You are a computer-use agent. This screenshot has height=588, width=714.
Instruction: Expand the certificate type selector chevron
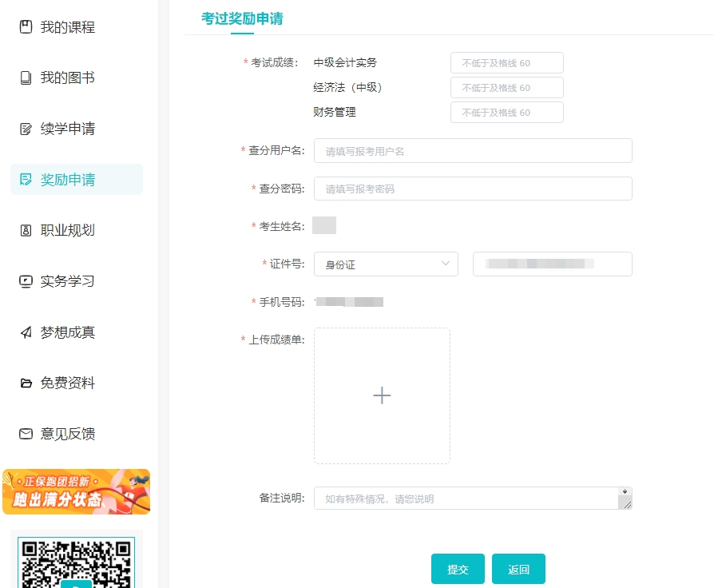click(x=447, y=264)
